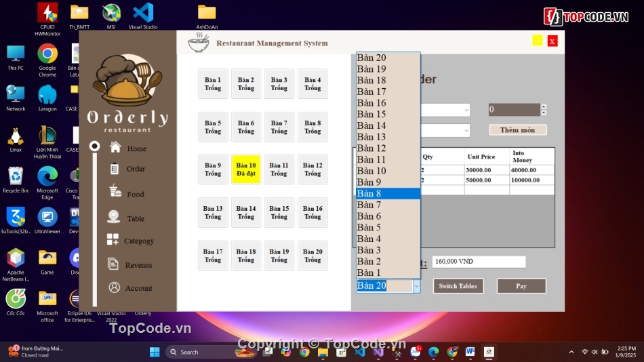Select empty table Bàn 20 in table grid
The width and height of the screenshot is (644, 362).
313,256
